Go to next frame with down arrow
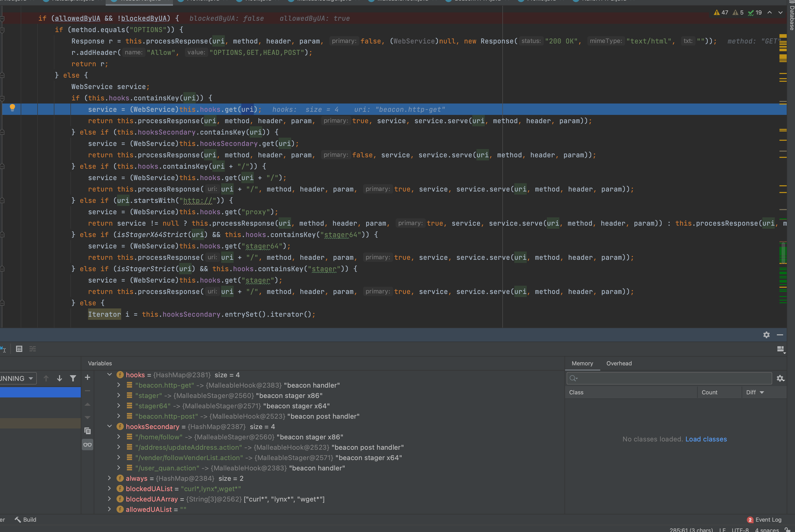The image size is (795, 532). (x=59, y=378)
